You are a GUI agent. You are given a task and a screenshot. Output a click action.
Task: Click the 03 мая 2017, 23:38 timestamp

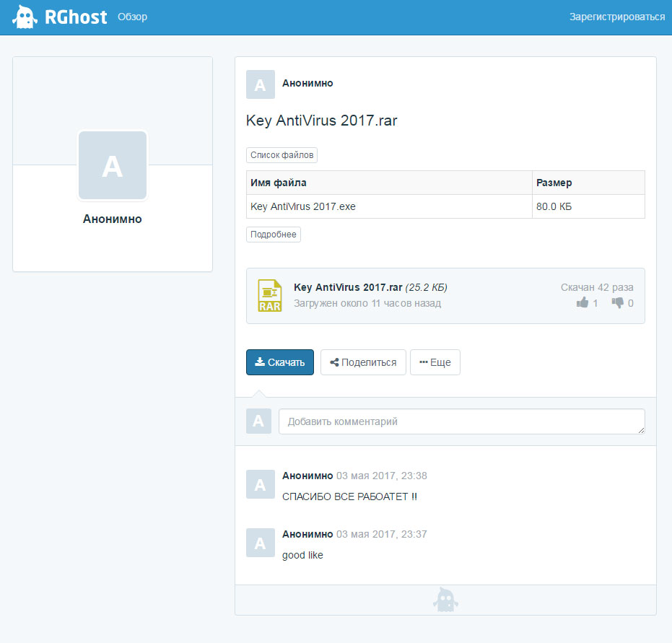click(x=381, y=476)
